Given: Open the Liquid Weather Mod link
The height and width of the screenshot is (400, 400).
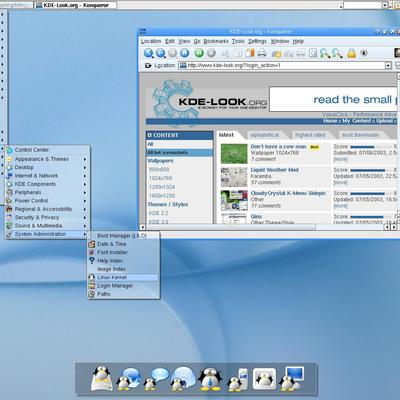Looking at the screenshot, I should pyautogui.click(x=274, y=170).
